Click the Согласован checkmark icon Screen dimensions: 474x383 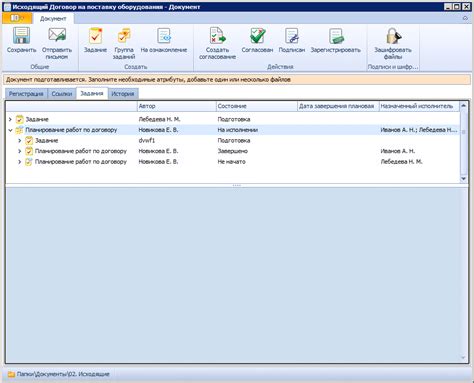[x=257, y=36]
